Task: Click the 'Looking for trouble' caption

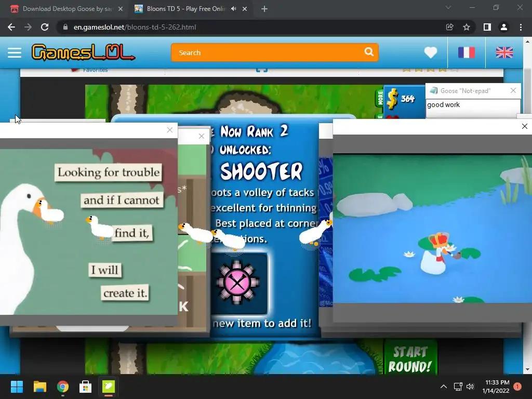Action: tap(109, 172)
